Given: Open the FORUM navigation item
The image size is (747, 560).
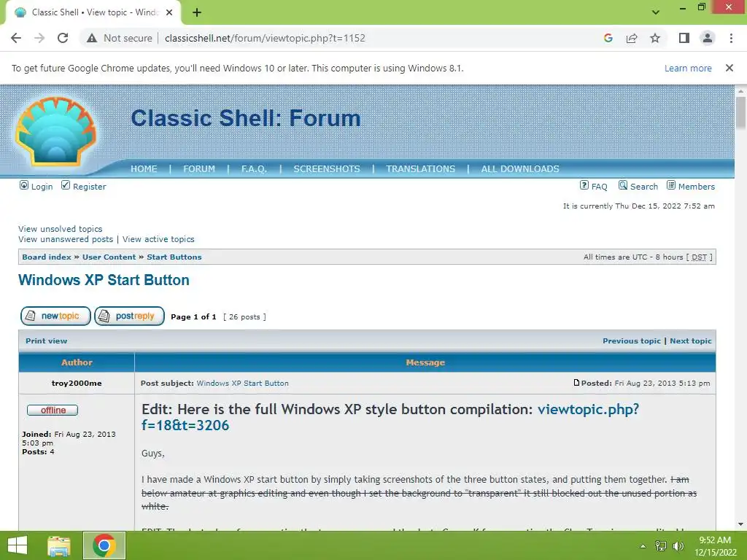Looking at the screenshot, I should (199, 169).
